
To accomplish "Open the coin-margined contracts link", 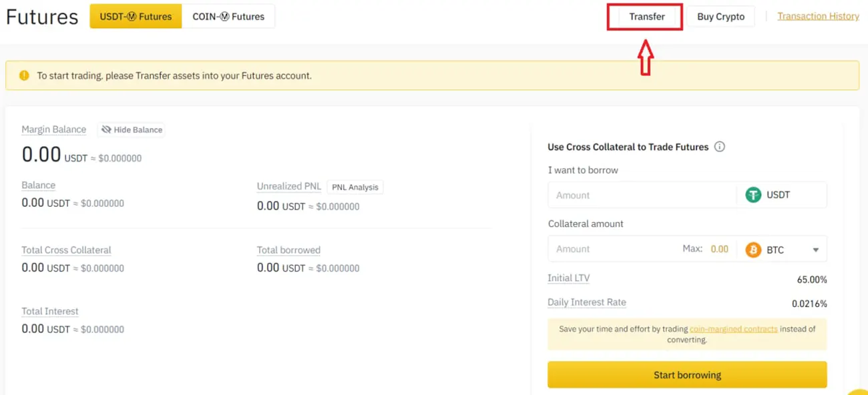I will pyautogui.click(x=733, y=328).
